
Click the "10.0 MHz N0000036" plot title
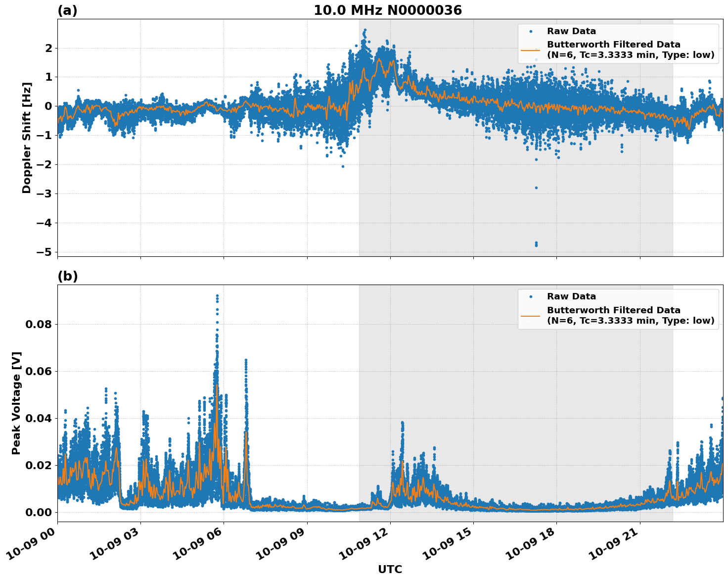click(x=387, y=10)
